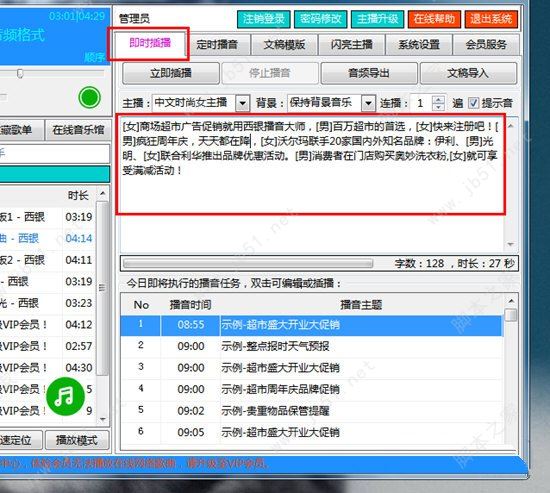550x493 pixels.
Task: Click the 停止播音 button
Action: point(270,73)
